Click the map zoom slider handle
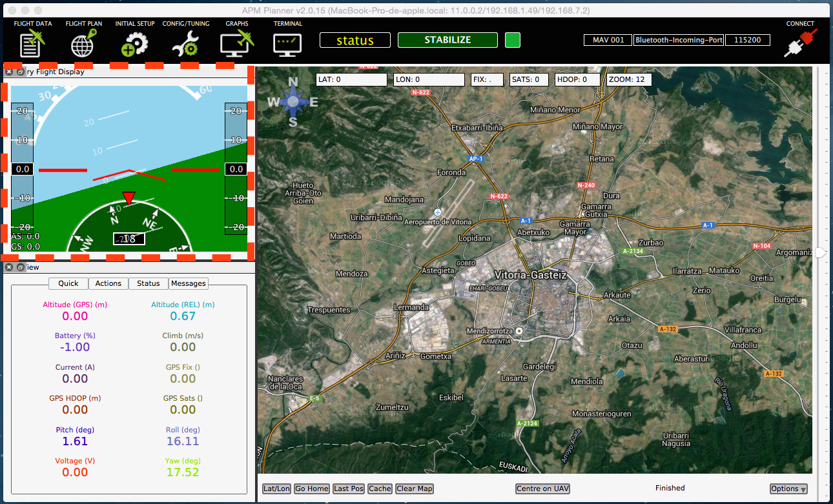The height and width of the screenshot is (504, 833). pyautogui.click(x=820, y=253)
